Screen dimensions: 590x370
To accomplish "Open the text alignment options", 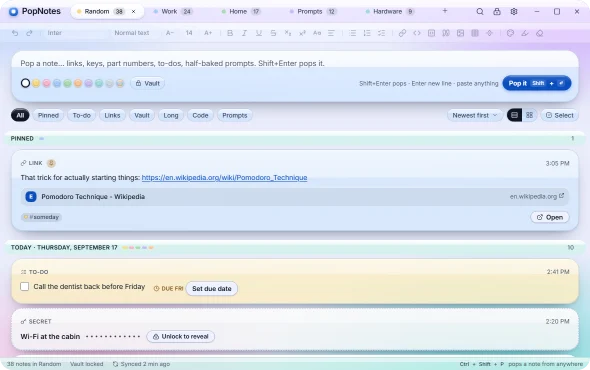I will (x=331, y=33).
